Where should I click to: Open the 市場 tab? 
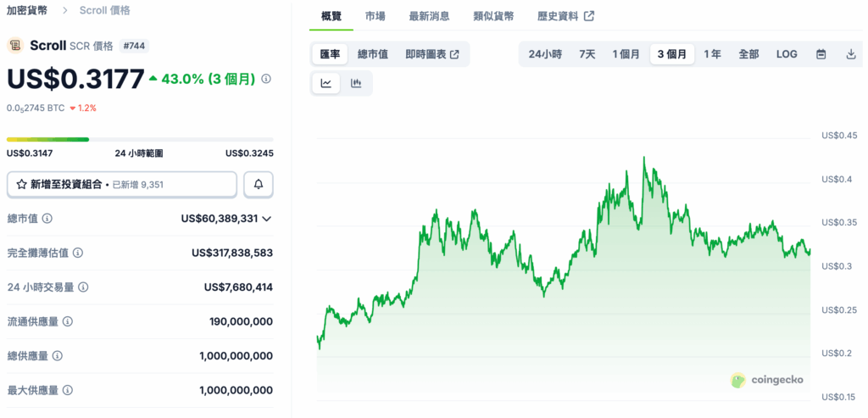[376, 16]
